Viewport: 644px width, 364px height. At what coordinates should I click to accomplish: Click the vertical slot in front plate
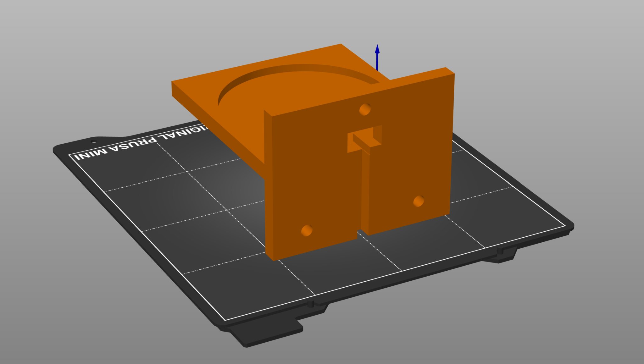click(x=365, y=192)
